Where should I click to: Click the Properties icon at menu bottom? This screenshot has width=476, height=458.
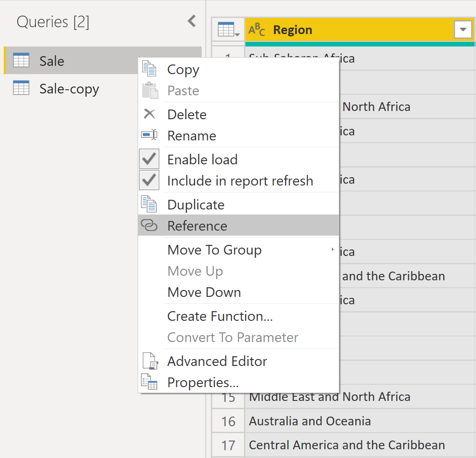[149, 382]
